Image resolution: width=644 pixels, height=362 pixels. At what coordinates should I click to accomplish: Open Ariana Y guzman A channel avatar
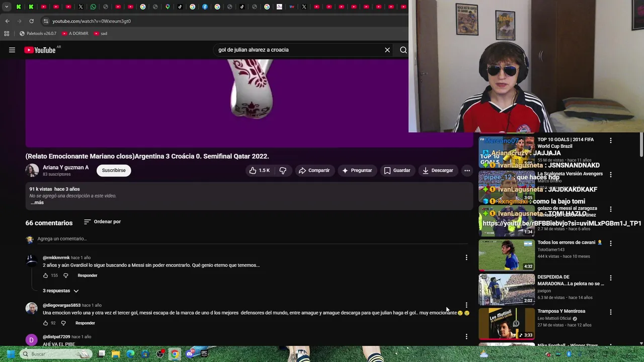[32, 170]
